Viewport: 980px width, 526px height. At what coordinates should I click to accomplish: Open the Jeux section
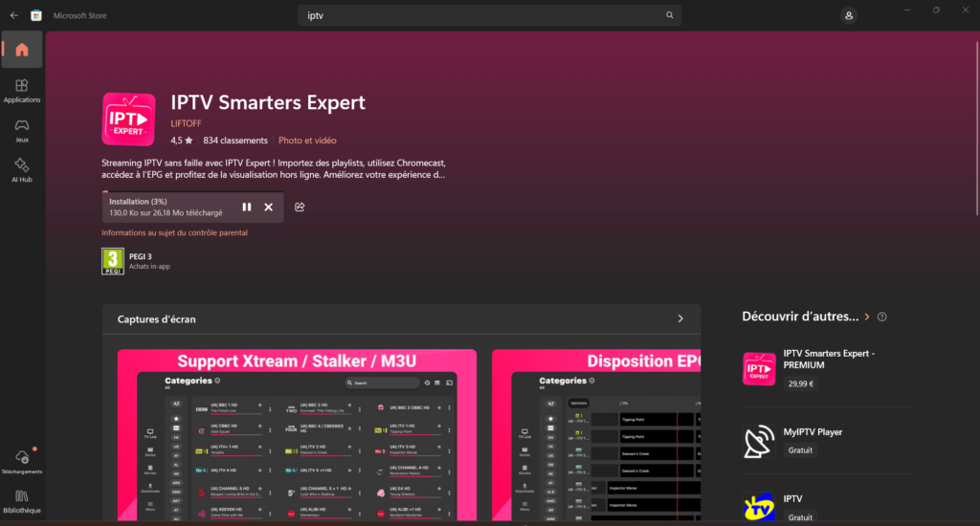coord(22,131)
